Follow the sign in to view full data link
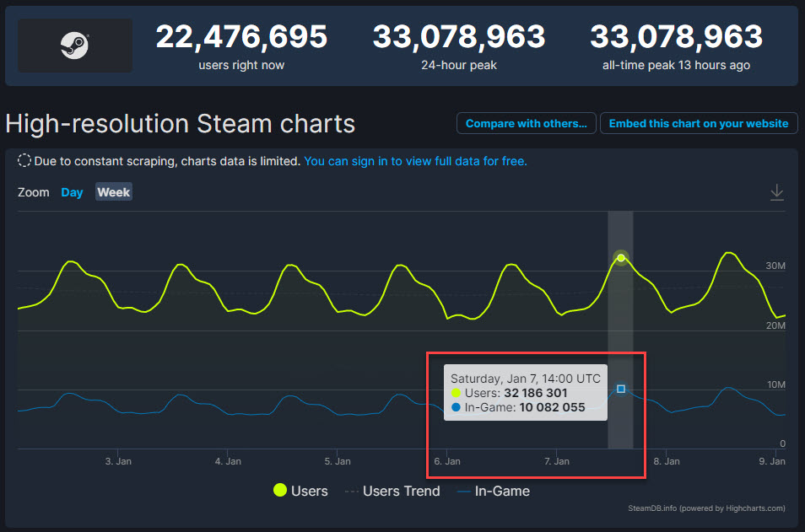 tap(415, 161)
